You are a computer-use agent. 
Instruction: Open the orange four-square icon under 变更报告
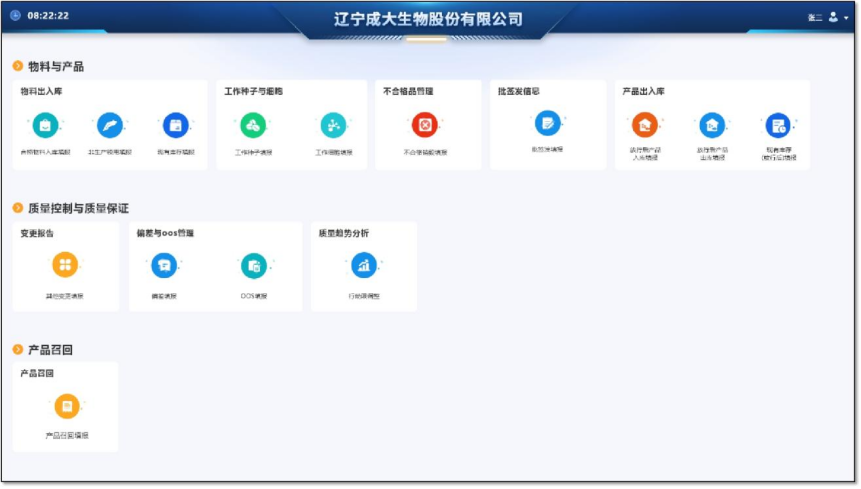coord(65,265)
